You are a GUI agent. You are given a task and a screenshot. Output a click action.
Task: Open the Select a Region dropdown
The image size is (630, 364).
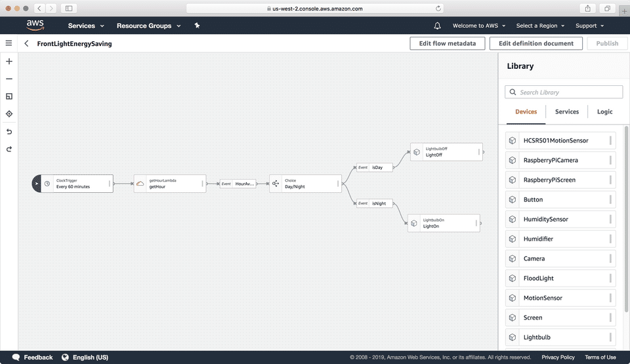click(540, 26)
